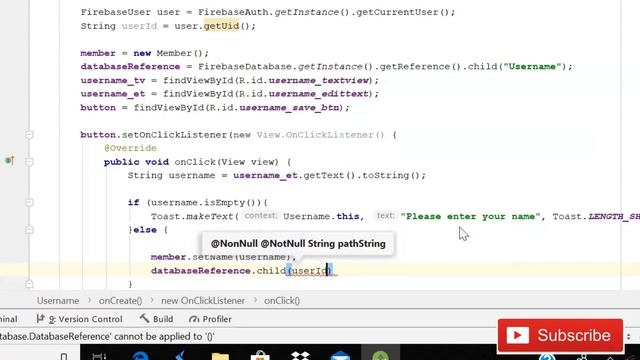The image size is (640, 360).
Task: Open File Explorer from the Windows taskbar
Action: (220, 356)
